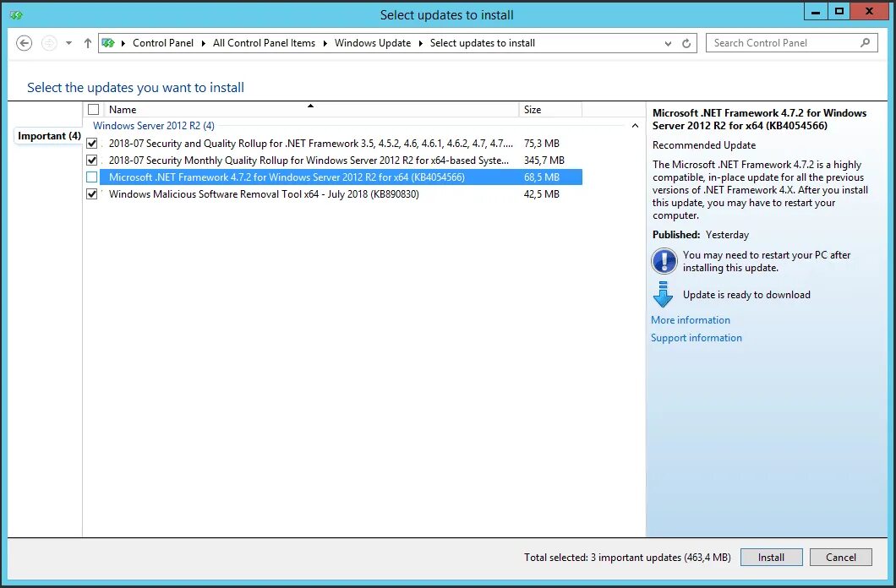Screen dimensions: 896x588
Task: Maximize the window
Action: 839,12
